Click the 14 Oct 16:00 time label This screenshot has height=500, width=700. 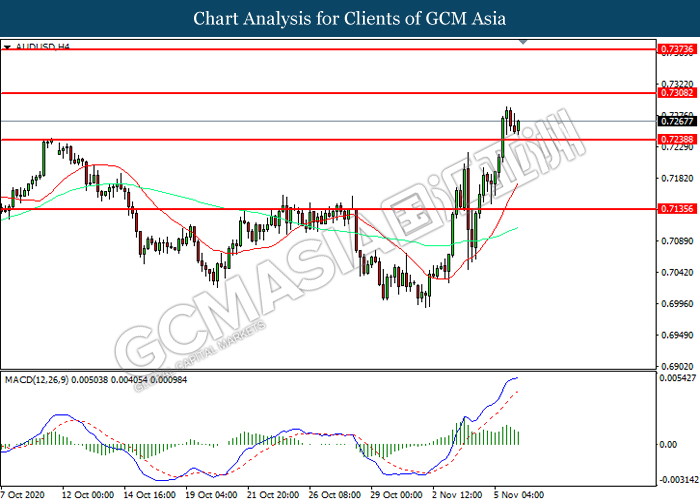click(x=150, y=495)
